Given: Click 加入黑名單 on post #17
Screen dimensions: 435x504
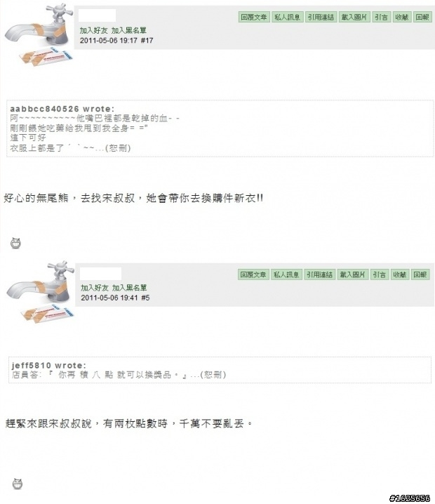Looking at the screenshot, I should [129, 31].
